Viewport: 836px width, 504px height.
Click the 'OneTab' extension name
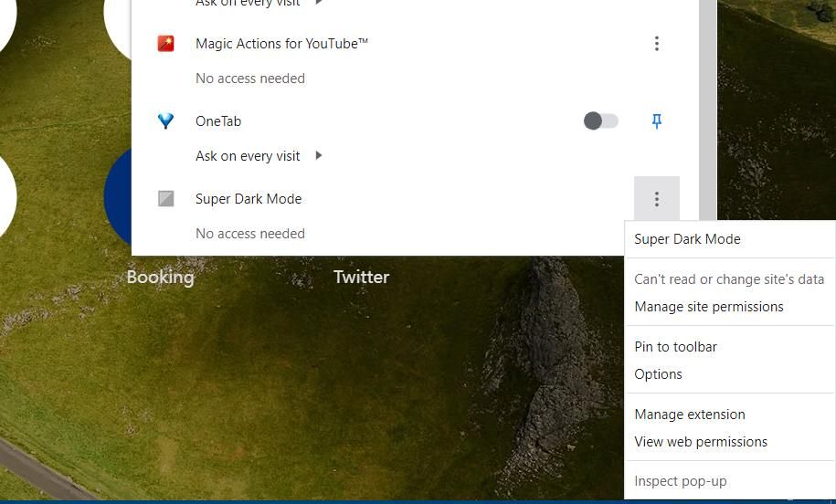[218, 121]
